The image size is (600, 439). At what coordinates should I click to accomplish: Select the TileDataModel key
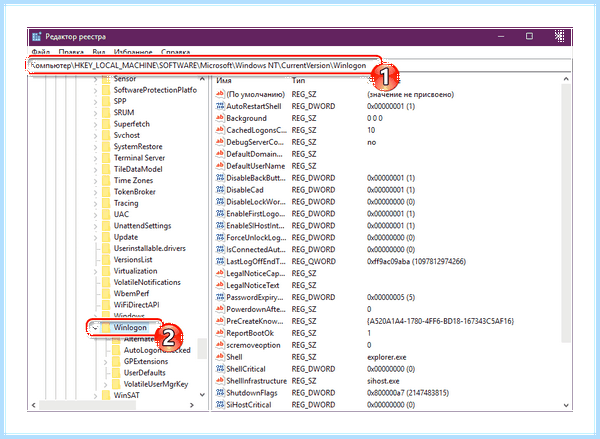[x=138, y=169]
